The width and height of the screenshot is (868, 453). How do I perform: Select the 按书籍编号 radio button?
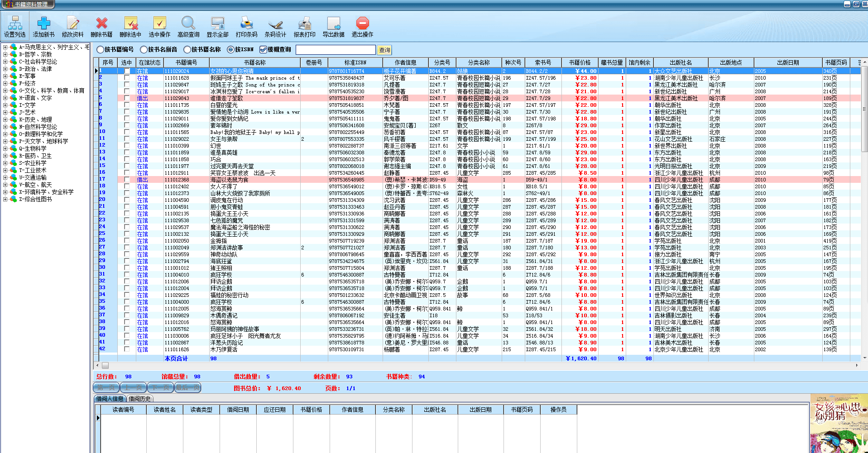coord(101,50)
